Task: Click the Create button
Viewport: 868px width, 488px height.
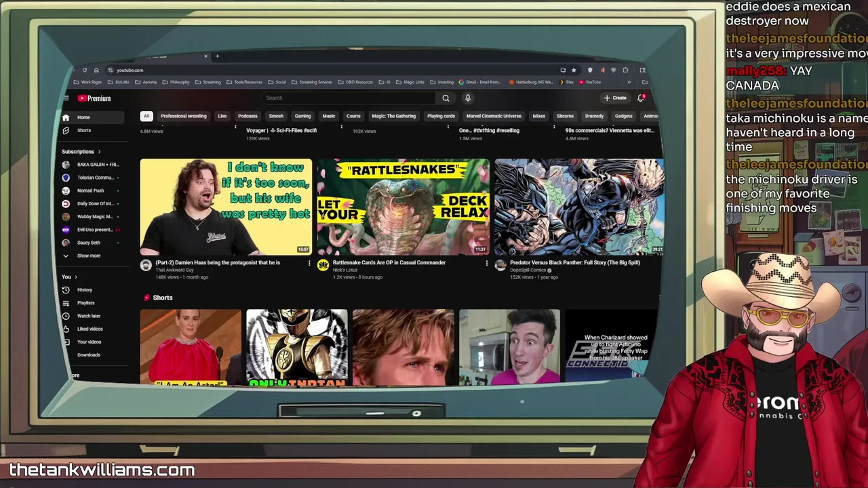Action: (x=616, y=98)
